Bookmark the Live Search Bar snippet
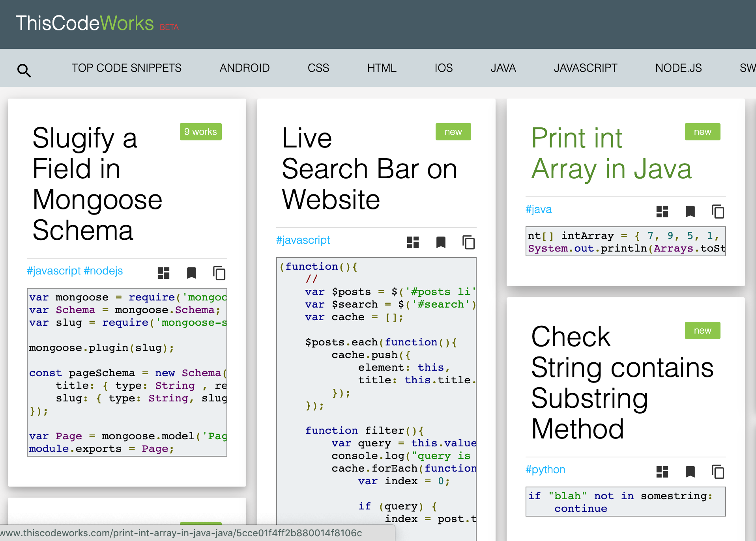Viewport: 756px width, 541px height. [x=441, y=242]
